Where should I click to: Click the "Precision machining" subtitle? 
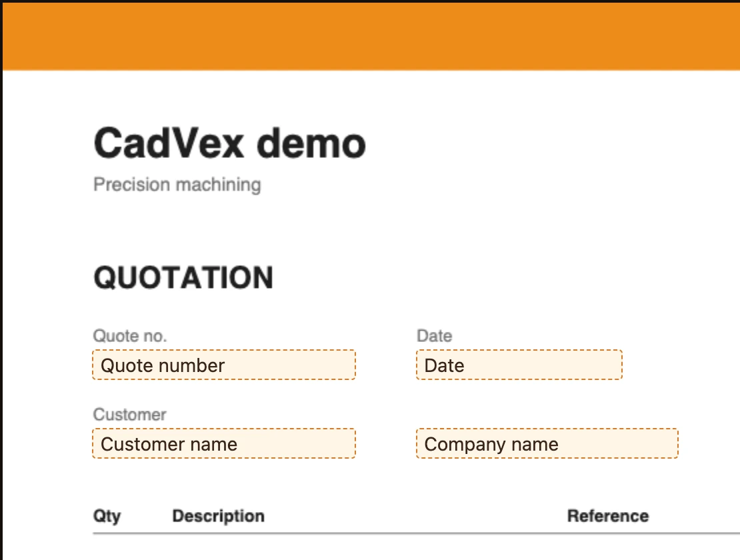pos(177,185)
